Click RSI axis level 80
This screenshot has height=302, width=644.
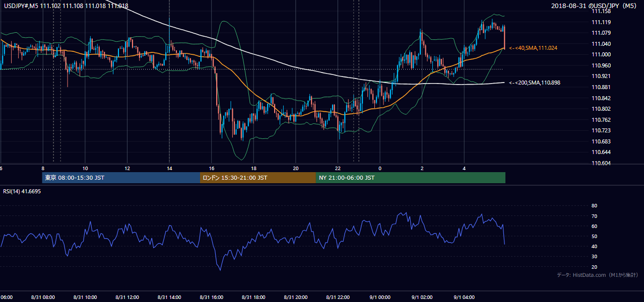[x=594, y=206]
